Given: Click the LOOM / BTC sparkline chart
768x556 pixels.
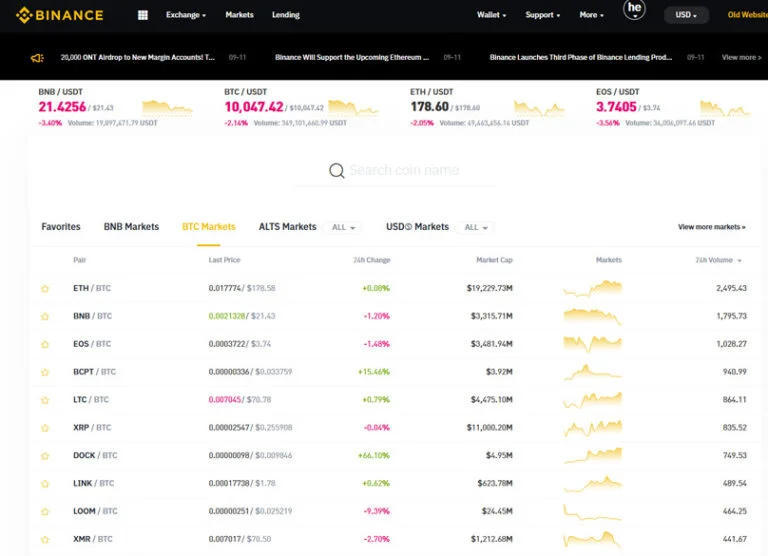Looking at the screenshot, I should pyautogui.click(x=593, y=512).
